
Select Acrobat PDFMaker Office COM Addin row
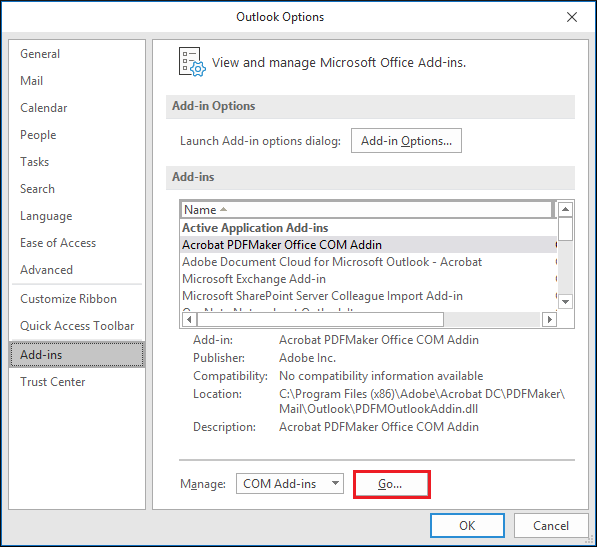[369, 245]
